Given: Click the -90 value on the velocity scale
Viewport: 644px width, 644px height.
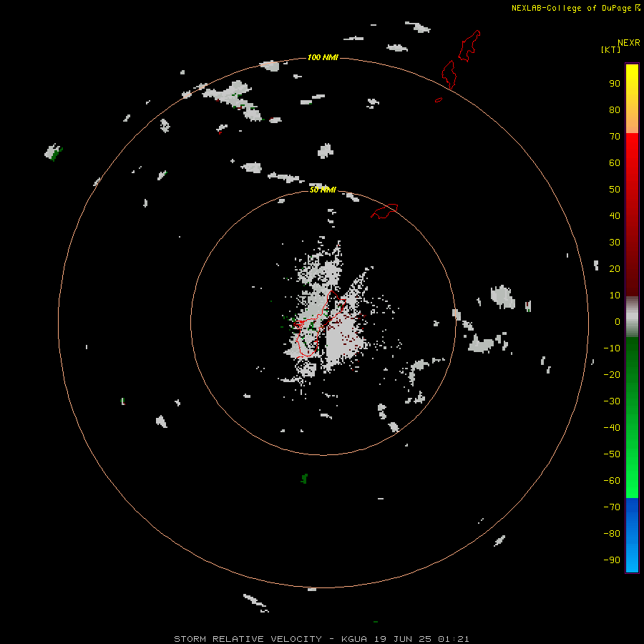Looking at the screenshot, I should point(612,560).
